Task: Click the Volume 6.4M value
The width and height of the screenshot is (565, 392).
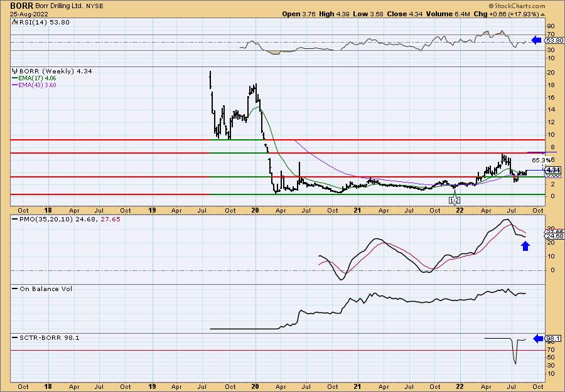Action: click(x=448, y=14)
